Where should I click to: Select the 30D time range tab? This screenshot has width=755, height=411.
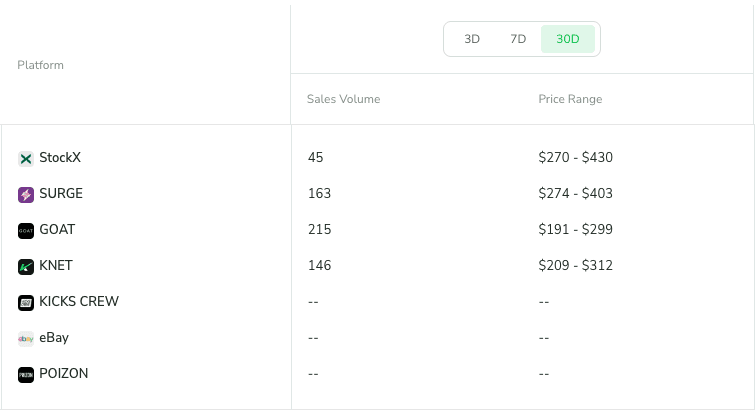[x=568, y=39]
